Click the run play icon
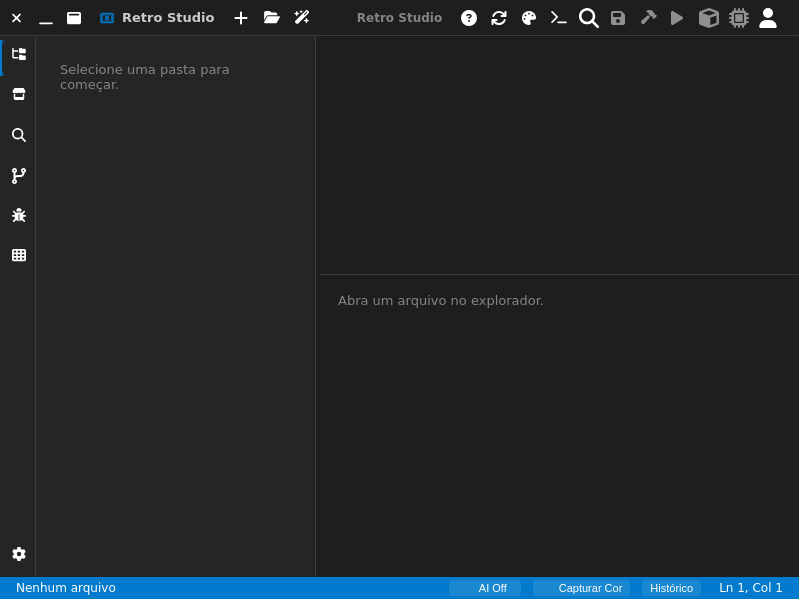Screen dimensions: 799x599 [677, 18]
